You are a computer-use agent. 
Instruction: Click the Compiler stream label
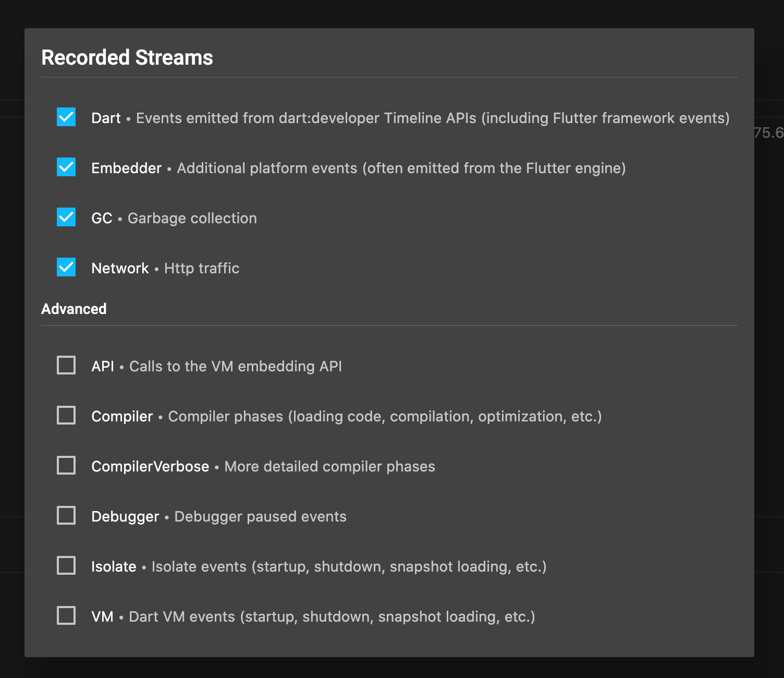(122, 416)
